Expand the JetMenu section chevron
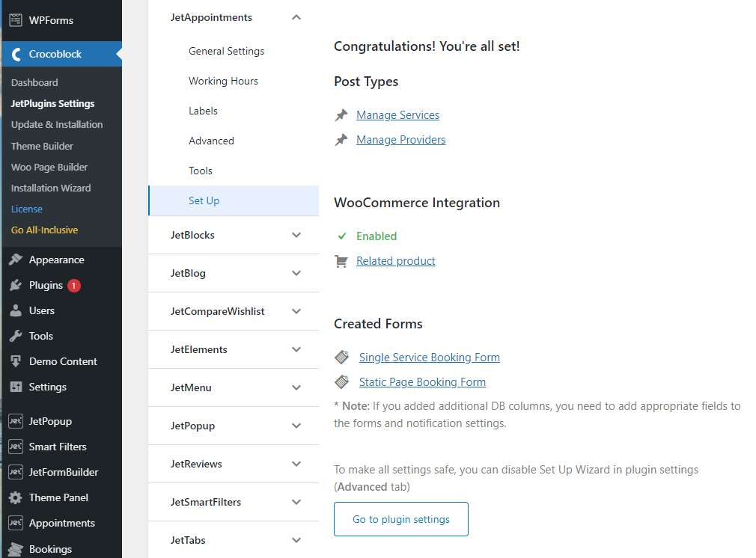 point(296,387)
